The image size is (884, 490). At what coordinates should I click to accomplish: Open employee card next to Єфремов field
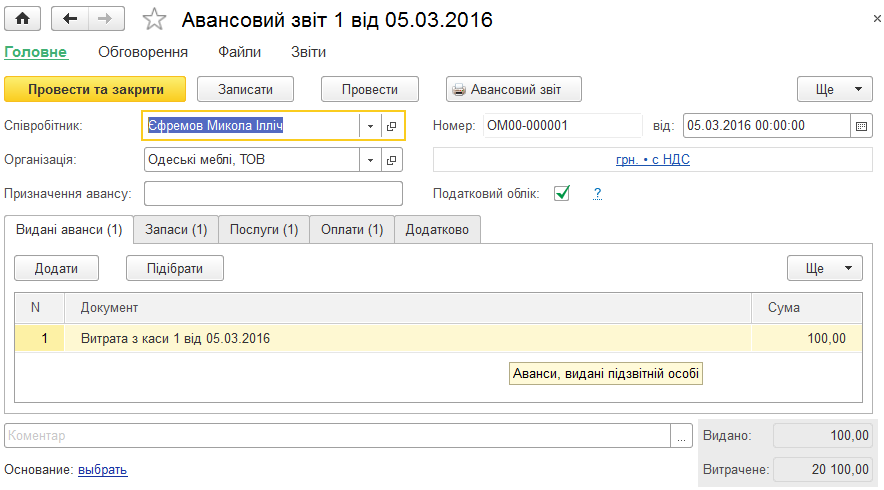pos(391,126)
